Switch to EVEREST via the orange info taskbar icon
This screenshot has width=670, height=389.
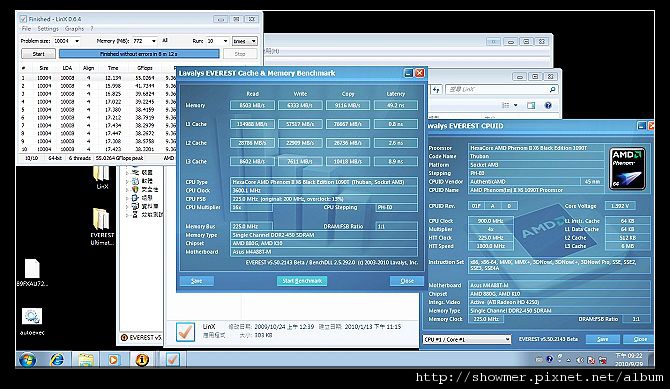click(142, 360)
